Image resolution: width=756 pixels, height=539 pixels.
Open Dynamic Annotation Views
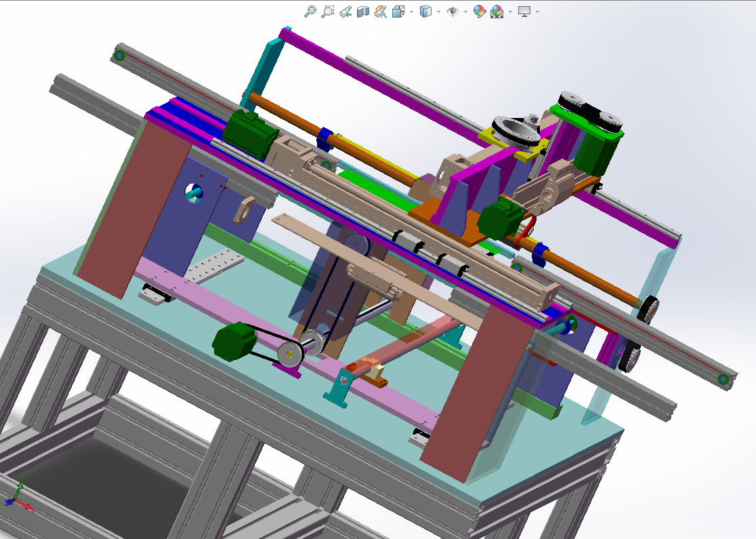[381, 12]
